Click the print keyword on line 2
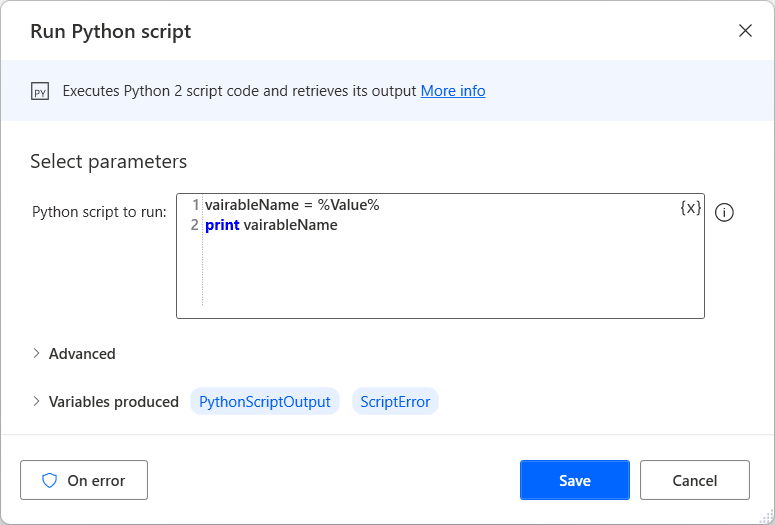Screen dimensions: 775x525 click(222, 225)
